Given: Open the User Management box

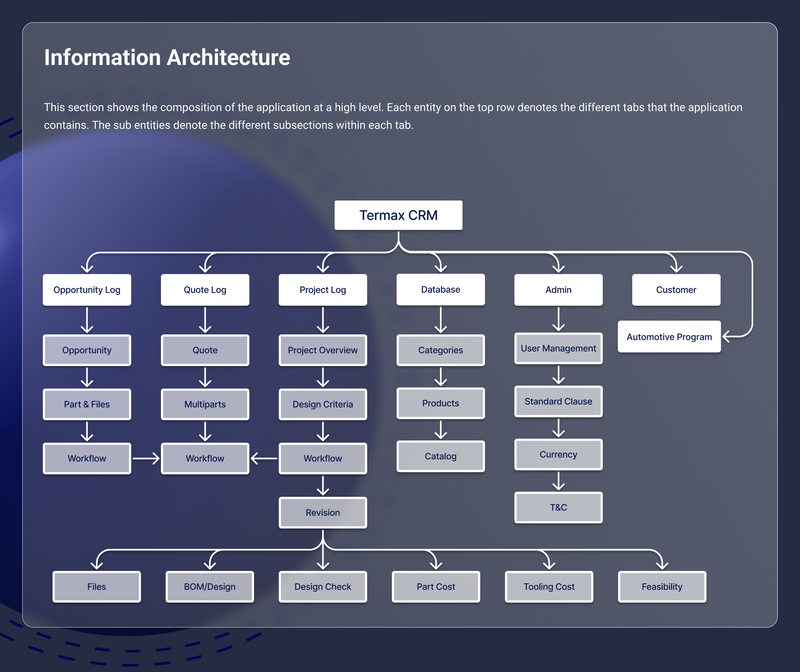Looking at the screenshot, I should click(558, 348).
